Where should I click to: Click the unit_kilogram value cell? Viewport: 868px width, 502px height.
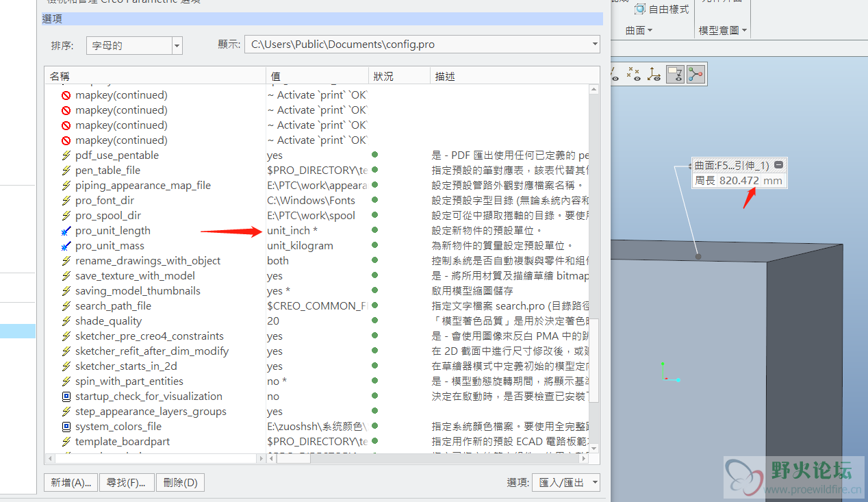[x=300, y=246]
